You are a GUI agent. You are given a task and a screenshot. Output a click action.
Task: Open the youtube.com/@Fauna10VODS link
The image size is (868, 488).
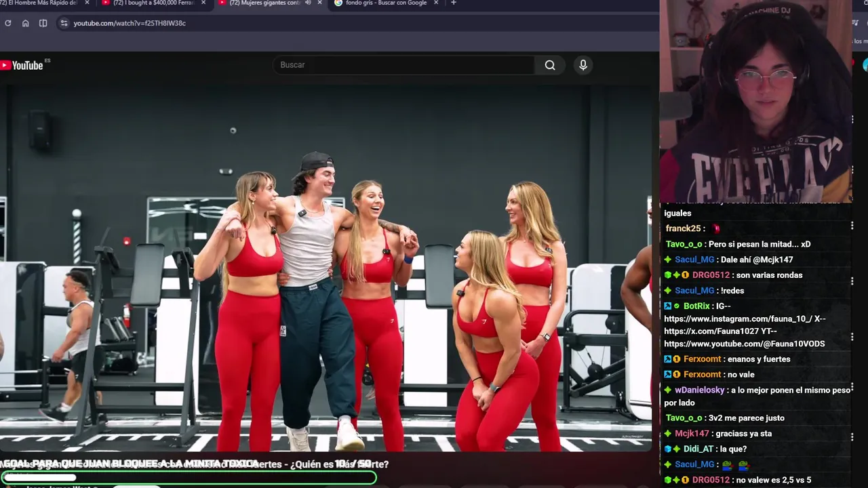click(x=745, y=344)
